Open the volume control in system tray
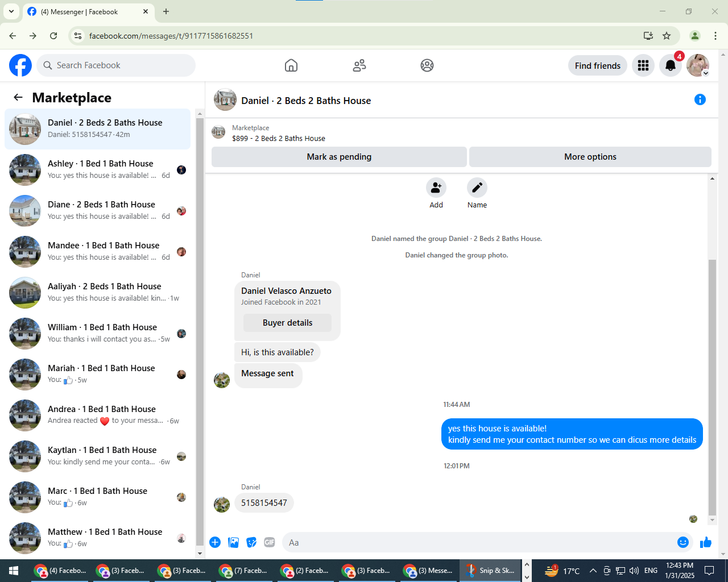The image size is (728, 582). [x=634, y=571]
